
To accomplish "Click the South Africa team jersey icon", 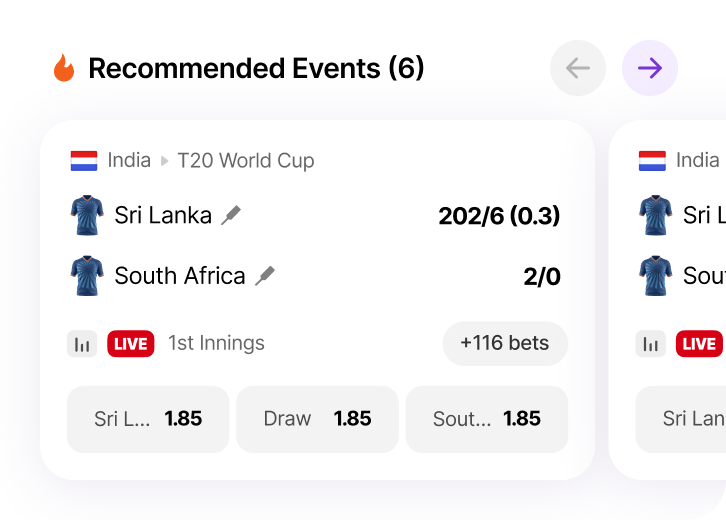I will coord(87,276).
